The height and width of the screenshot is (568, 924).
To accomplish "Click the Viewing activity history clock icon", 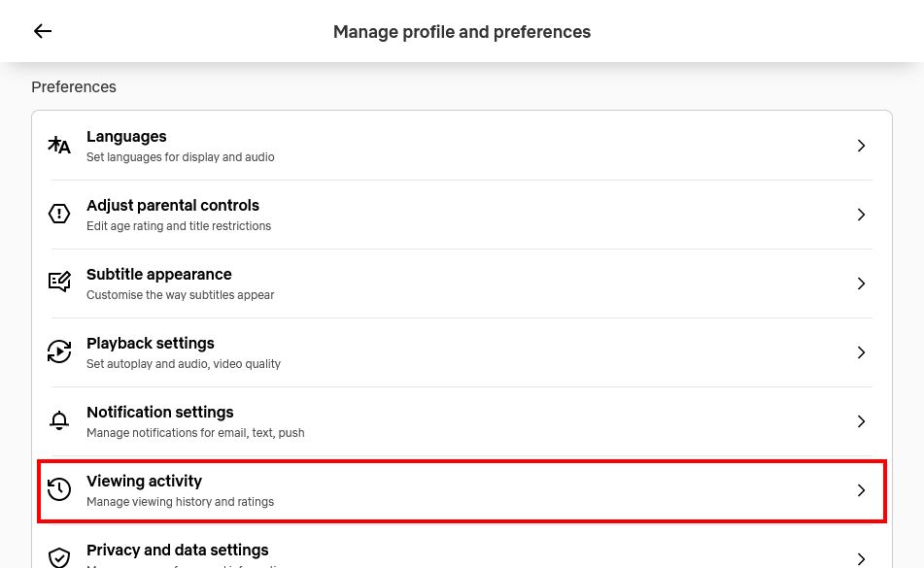I will (59, 489).
